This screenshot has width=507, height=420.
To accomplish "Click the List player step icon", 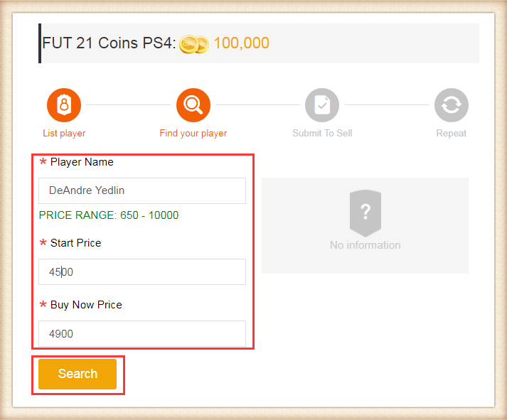I will click(x=64, y=106).
